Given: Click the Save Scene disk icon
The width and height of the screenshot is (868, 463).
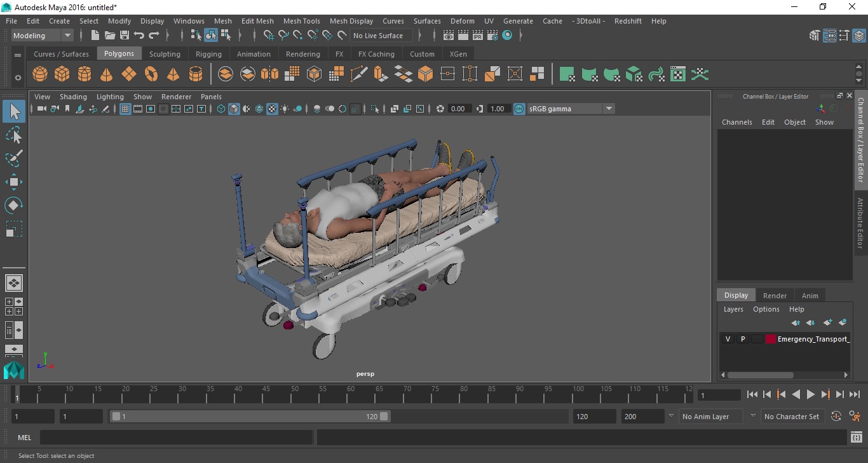Looking at the screenshot, I should pyautogui.click(x=125, y=36).
